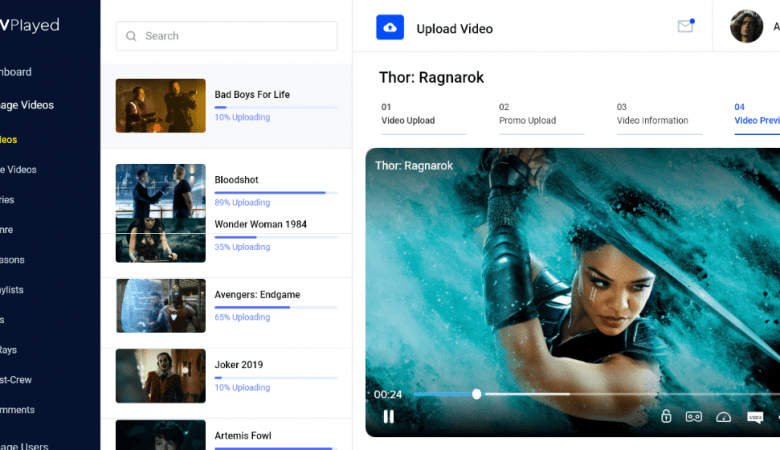Screen dimensions: 780x450
Task: Click the Upload Video header button
Action: (x=454, y=29)
